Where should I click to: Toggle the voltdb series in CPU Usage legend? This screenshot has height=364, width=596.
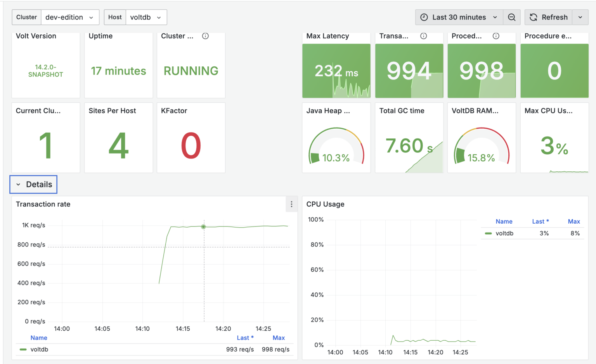(504, 233)
